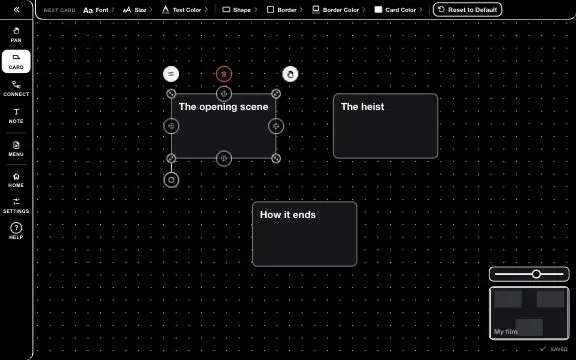The image size is (576, 360).
Task: Click the bottom-left corner resize handle
Action: 171,158
